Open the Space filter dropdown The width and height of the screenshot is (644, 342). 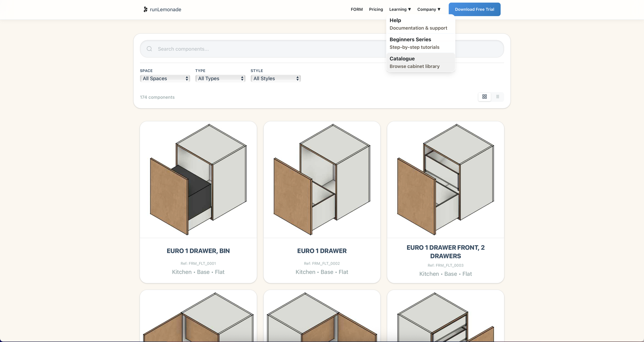pyautogui.click(x=165, y=79)
